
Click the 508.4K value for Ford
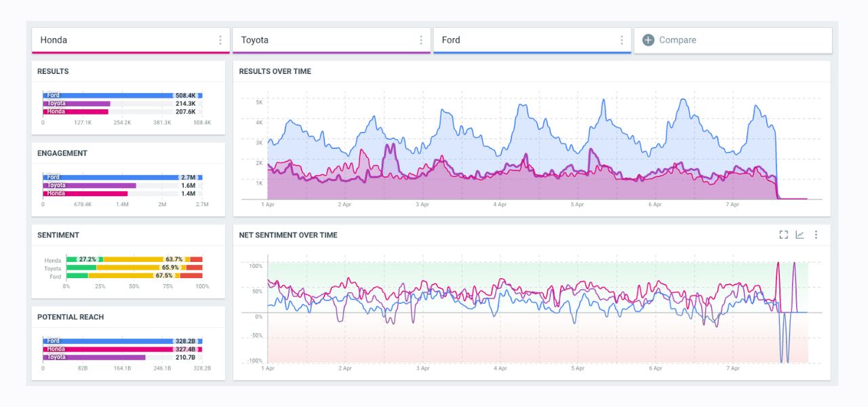[185, 96]
